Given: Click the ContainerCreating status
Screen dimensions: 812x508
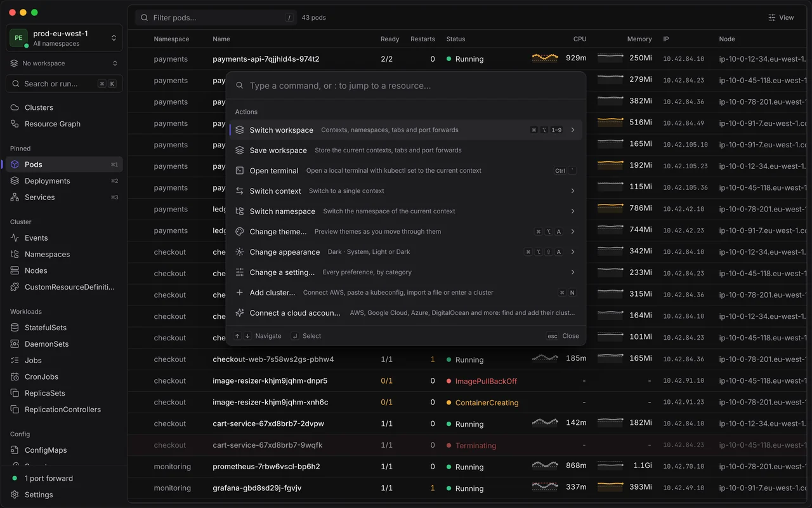Looking at the screenshot, I should [487, 403].
